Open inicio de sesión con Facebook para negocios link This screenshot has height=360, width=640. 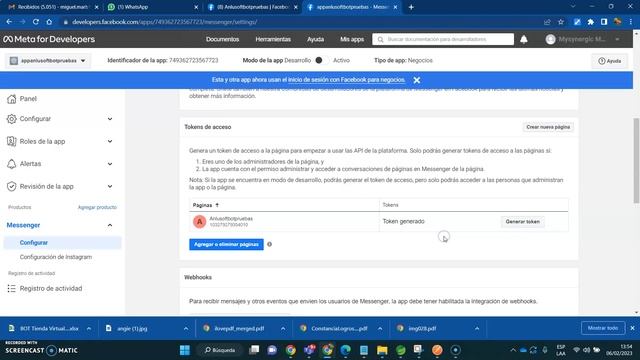coord(347,80)
